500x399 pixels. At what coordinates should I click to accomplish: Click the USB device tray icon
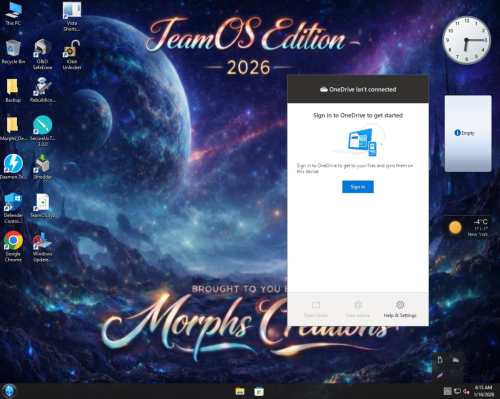coord(440,360)
